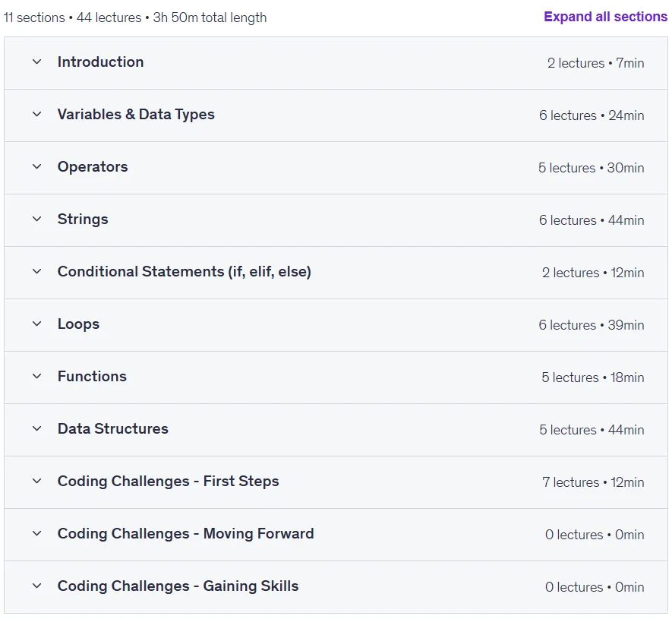Open the Conditional Statements chevron arrow
Viewport: 672px width, 619px height.
click(x=37, y=271)
